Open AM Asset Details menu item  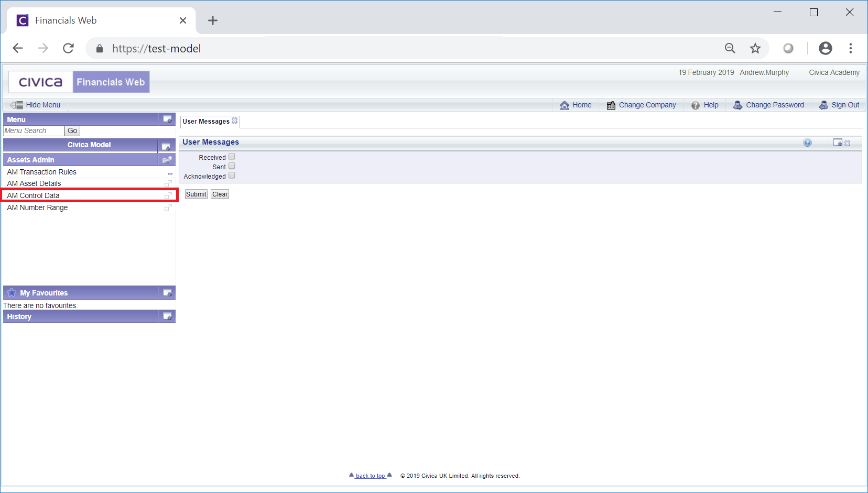click(x=34, y=183)
